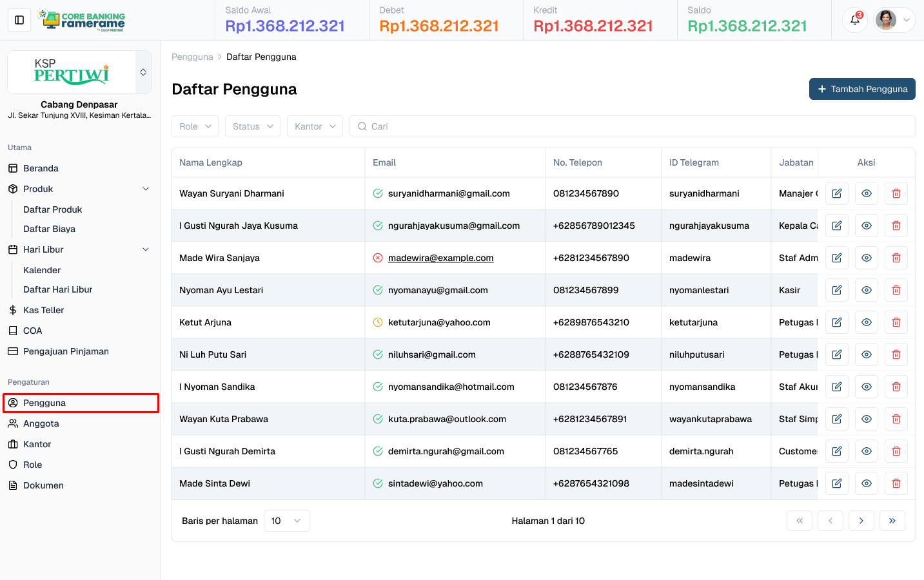Viewport: 924px width, 580px height.
Task: Collapse the sidebar using the top-left panel icon
Action: coord(19,19)
